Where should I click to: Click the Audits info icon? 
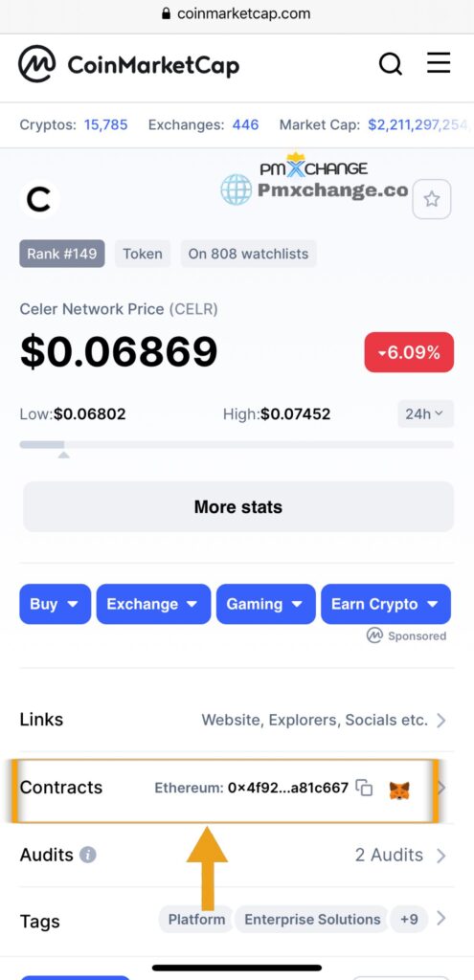pos(88,855)
